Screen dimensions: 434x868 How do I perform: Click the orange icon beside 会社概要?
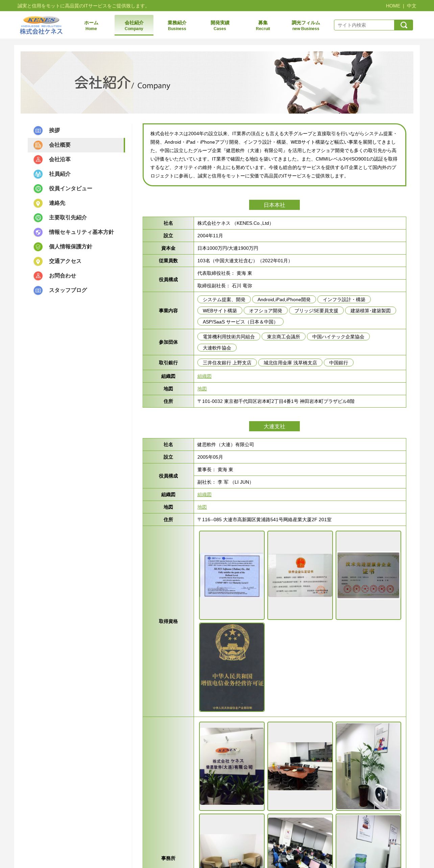click(38, 145)
